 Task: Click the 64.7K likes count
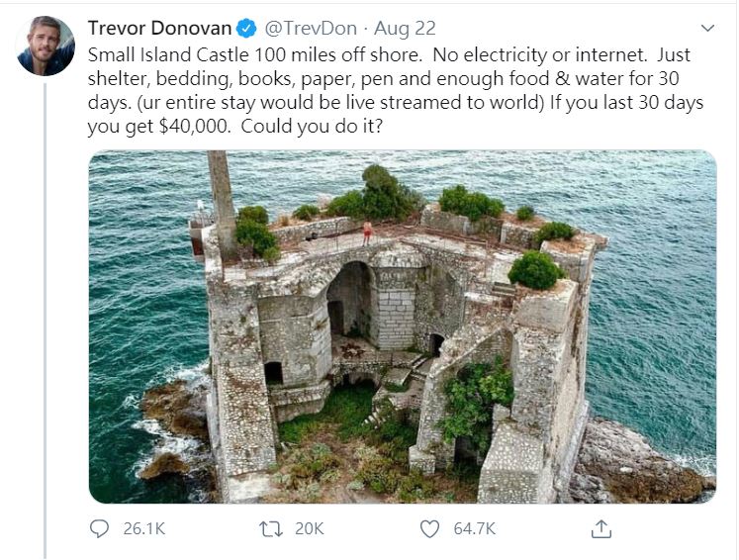click(475, 529)
